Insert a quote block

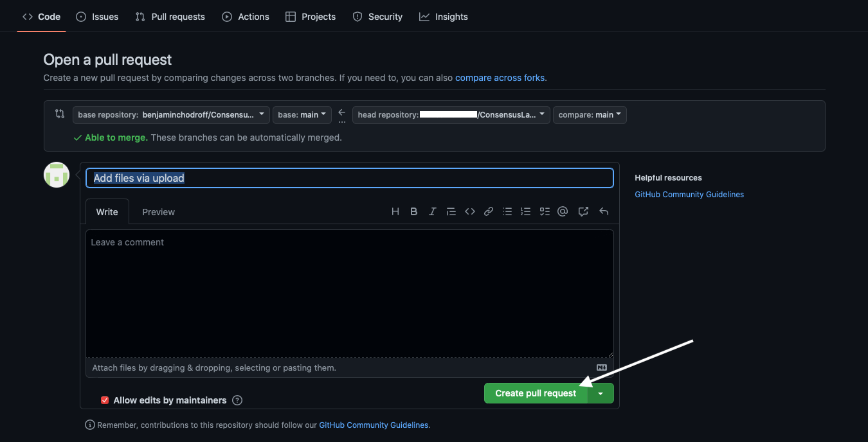[451, 211]
